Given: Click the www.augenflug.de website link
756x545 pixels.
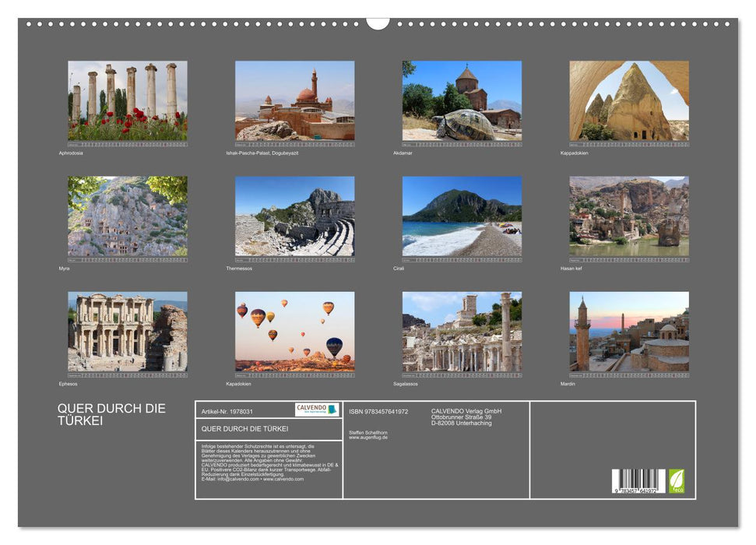Looking at the screenshot, I should tap(368, 438).
